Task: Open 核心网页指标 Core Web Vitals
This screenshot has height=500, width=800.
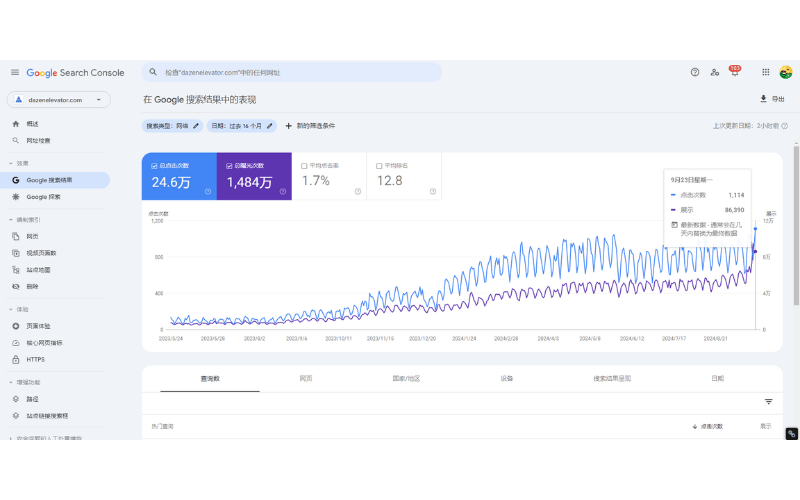Action: pyautogui.click(x=44, y=343)
